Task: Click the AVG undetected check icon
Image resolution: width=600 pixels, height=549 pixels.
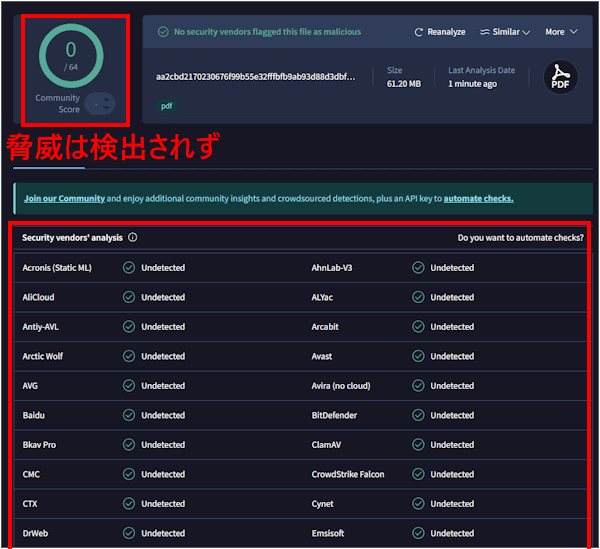Action: [x=129, y=385]
